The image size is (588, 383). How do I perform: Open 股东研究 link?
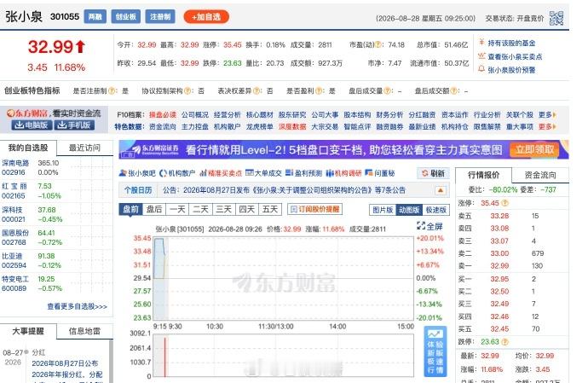pyautogui.click(x=292, y=115)
